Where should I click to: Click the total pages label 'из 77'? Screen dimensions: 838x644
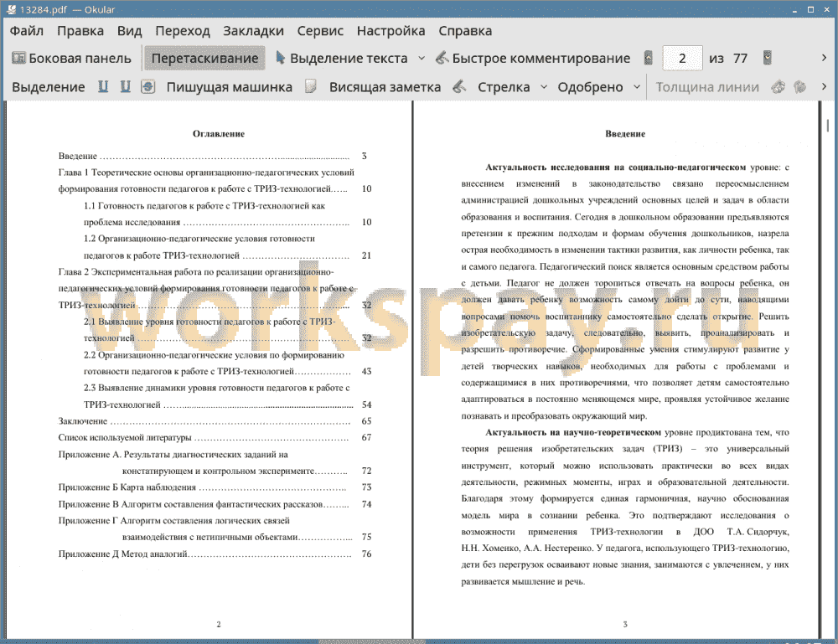tap(728, 59)
